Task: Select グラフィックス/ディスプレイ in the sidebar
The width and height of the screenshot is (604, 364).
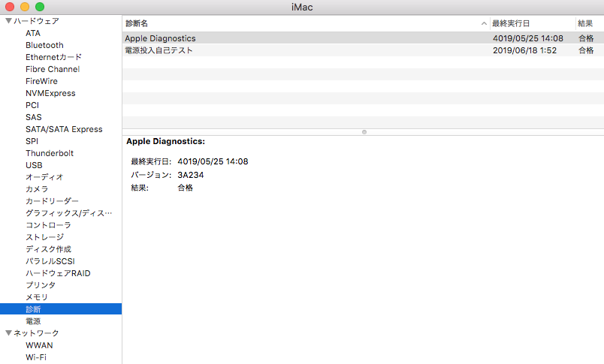Action: (69, 213)
